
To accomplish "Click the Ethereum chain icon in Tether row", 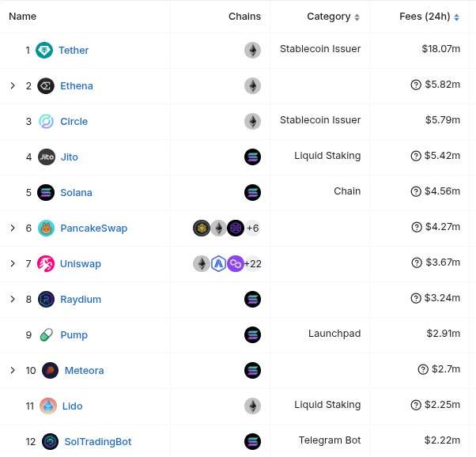I will pyautogui.click(x=252, y=50).
